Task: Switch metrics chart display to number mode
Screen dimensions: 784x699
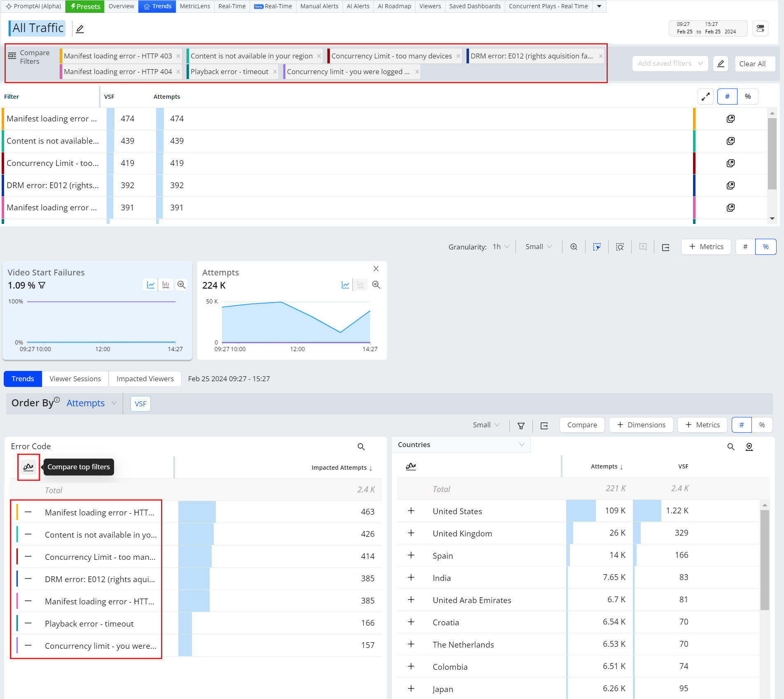Action: [x=745, y=247]
